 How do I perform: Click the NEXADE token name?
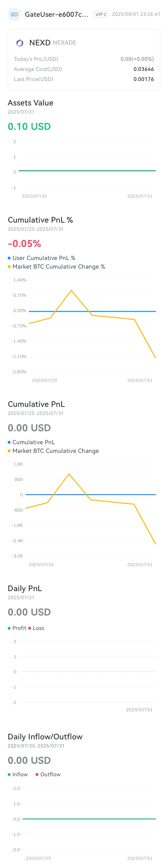(x=64, y=43)
